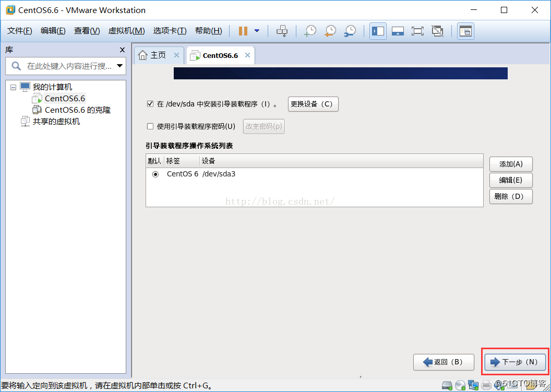Click the hard disk status bar icon
Image resolution: width=551 pixels, height=392 pixels.
(447, 385)
